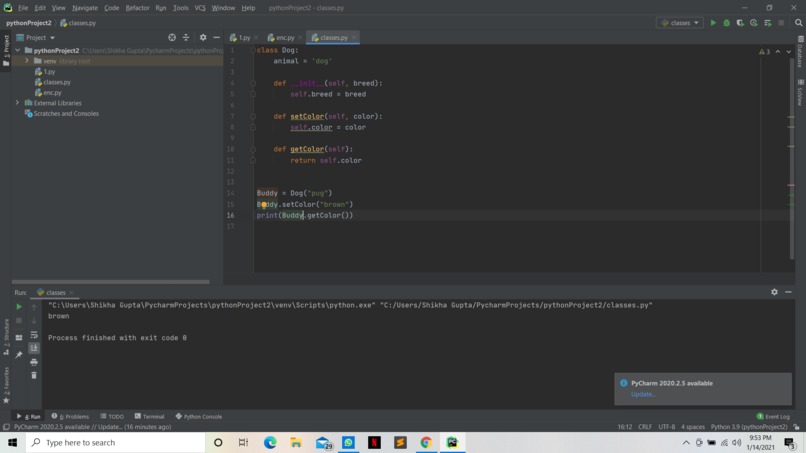Print the Run console output
This screenshot has width=806, height=453.
(x=34, y=362)
